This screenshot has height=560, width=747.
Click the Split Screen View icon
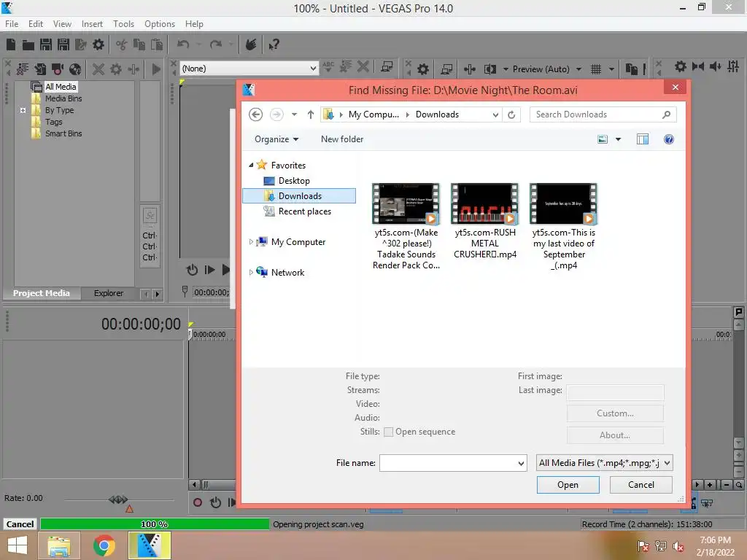(490, 69)
